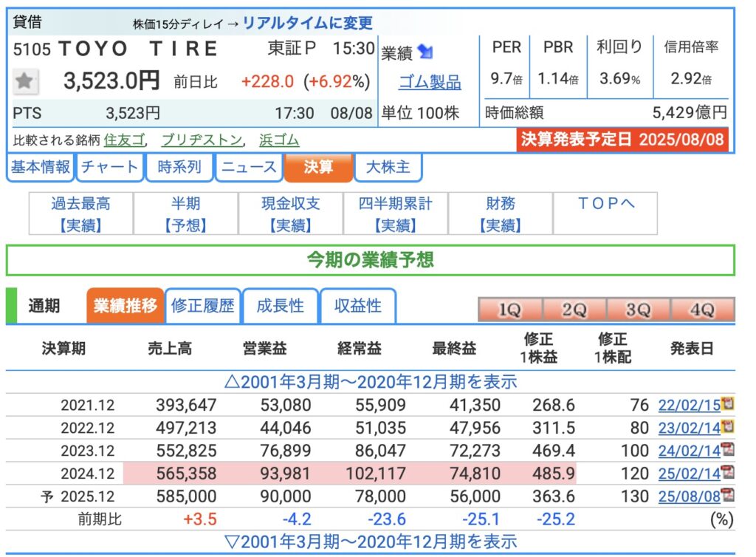The height and width of the screenshot is (557, 756).
Task: Click 2021.12 最終益 value 41,350
Action: [x=475, y=405]
